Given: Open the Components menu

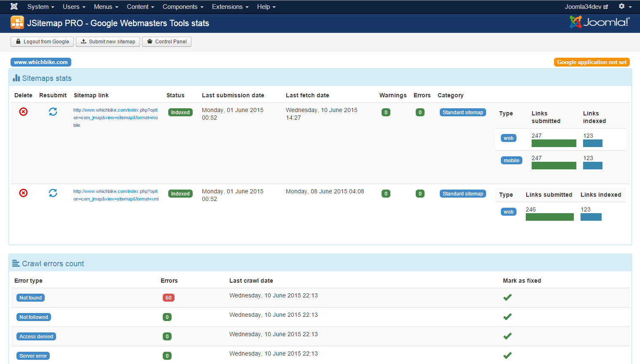Looking at the screenshot, I should click(x=183, y=7).
